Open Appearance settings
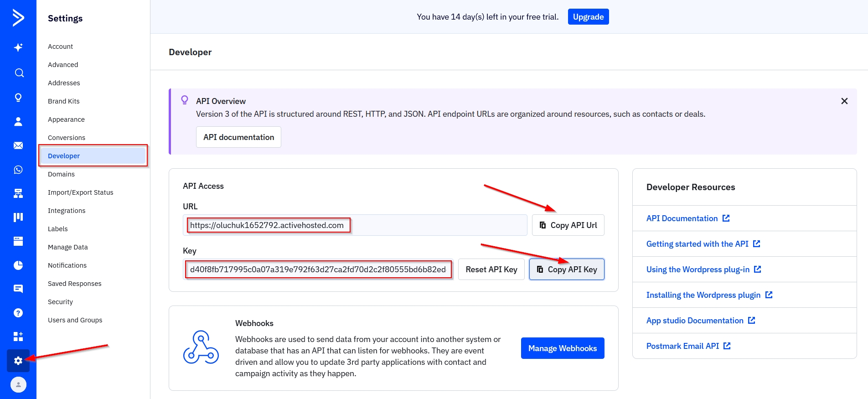Screen dimensions: 868x399 (x=66, y=119)
